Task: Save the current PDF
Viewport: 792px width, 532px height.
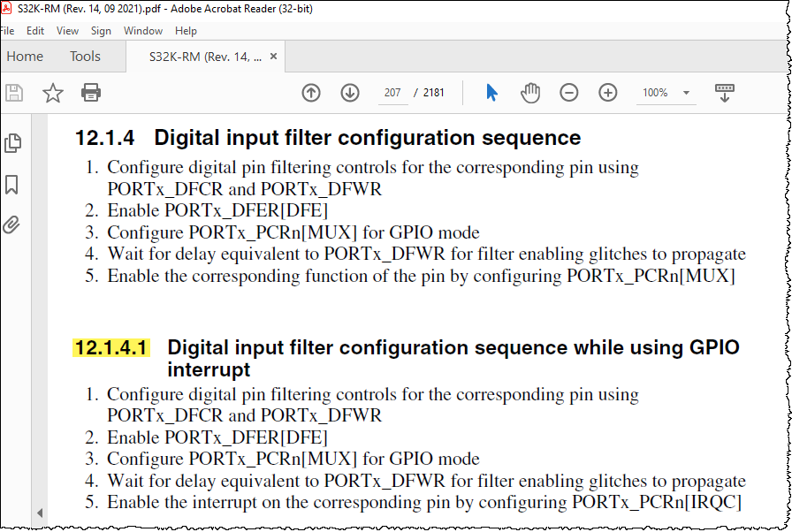Action: (14, 92)
